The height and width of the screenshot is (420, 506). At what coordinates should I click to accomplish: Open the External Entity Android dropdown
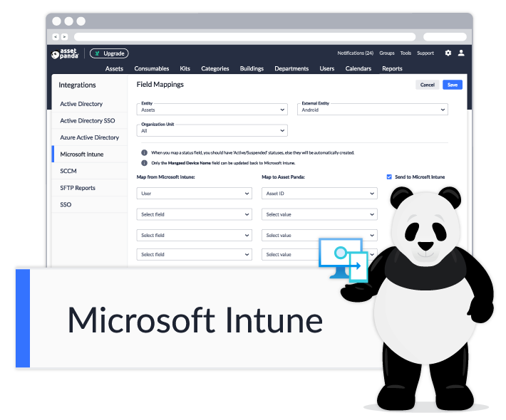point(373,110)
